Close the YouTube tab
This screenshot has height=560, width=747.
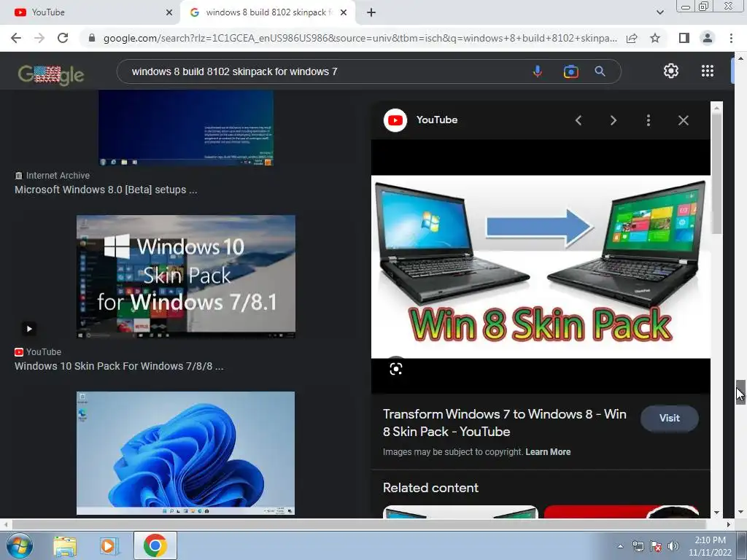coord(169,12)
